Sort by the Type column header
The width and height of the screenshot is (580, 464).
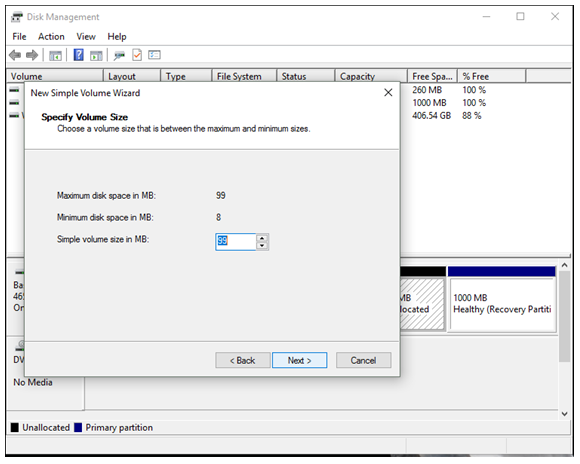(x=186, y=76)
